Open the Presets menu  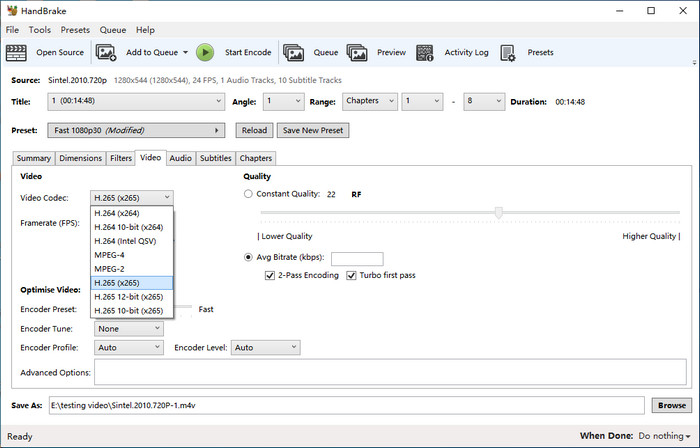tap(75, 30)
